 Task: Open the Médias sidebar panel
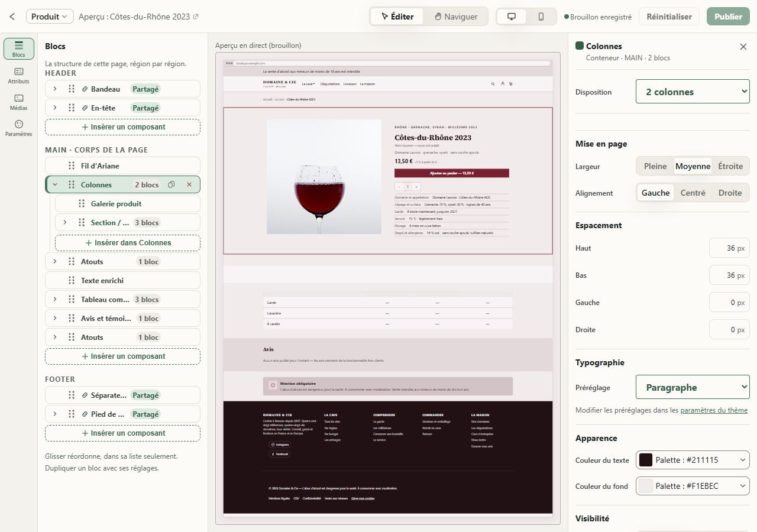point(19,102)
